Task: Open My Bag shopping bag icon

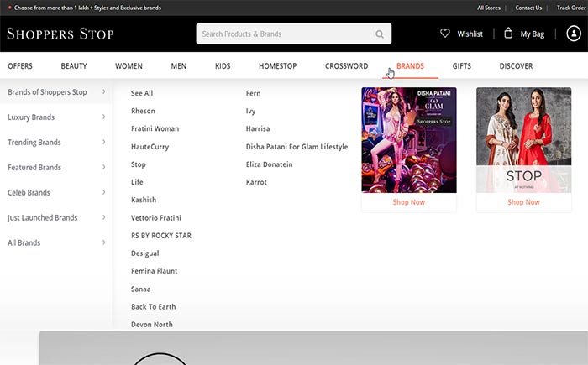Action: [508, 34]
